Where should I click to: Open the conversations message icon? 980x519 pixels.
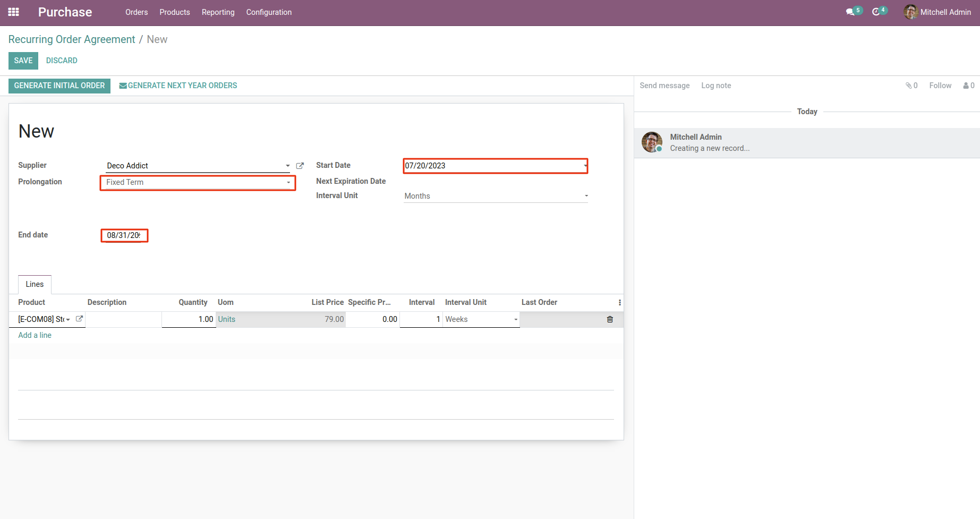[x=850, y=12]
